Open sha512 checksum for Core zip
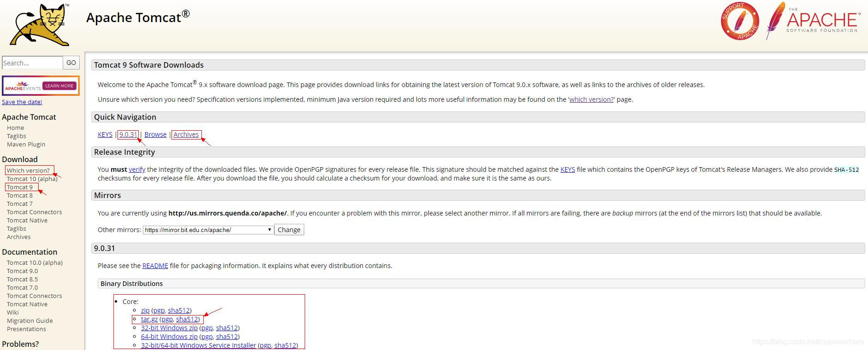The height and width of the screenshot is (350, 868). (x=179, y=310)
